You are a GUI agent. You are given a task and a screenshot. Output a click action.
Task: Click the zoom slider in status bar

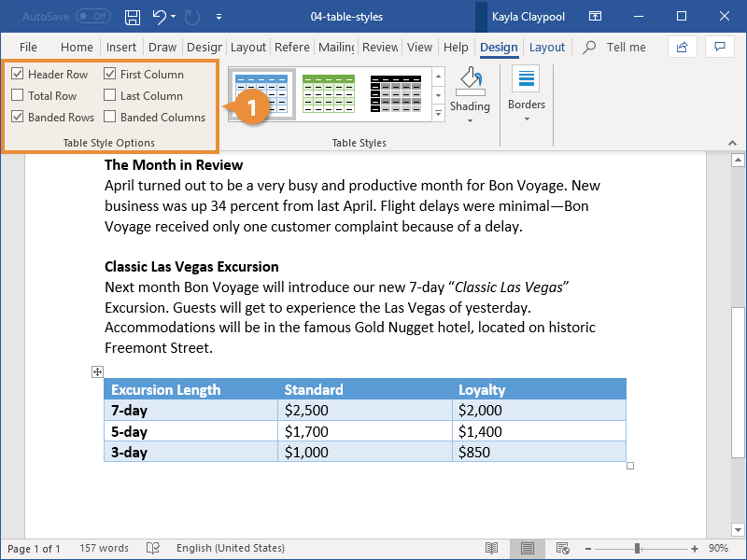(x=637, y=548)
